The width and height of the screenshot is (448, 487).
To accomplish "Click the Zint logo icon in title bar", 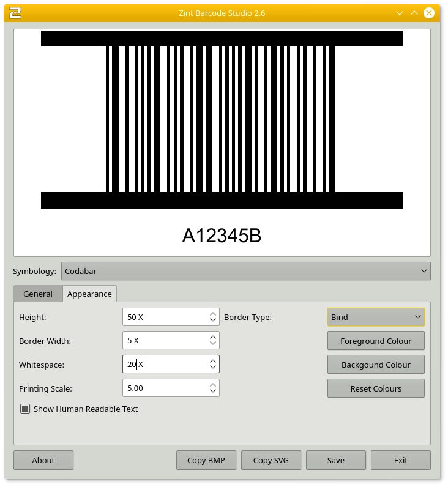I will coord(16,13).
